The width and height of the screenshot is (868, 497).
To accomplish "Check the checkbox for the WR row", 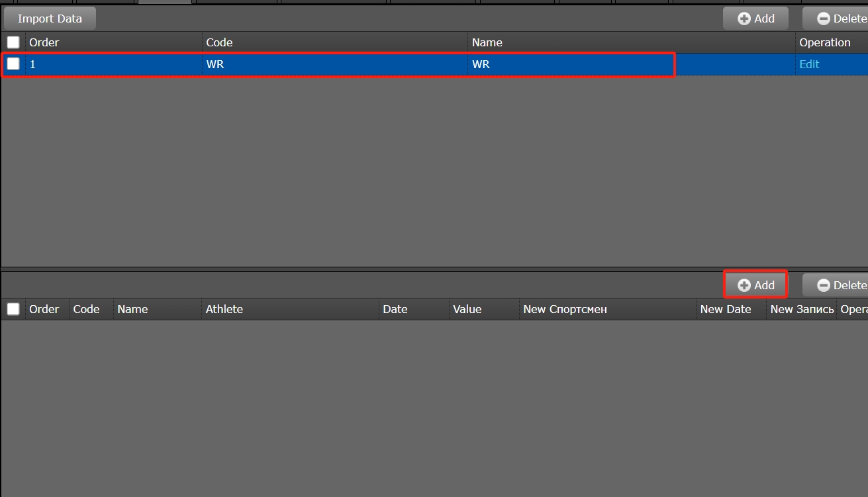I will click(13, 64).
